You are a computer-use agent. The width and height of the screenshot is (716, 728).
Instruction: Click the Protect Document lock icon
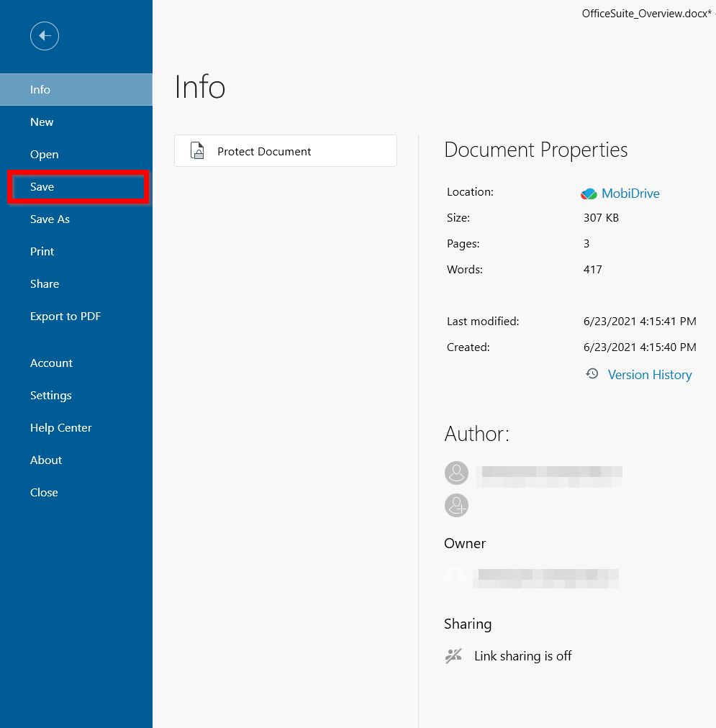coord(197,151)
